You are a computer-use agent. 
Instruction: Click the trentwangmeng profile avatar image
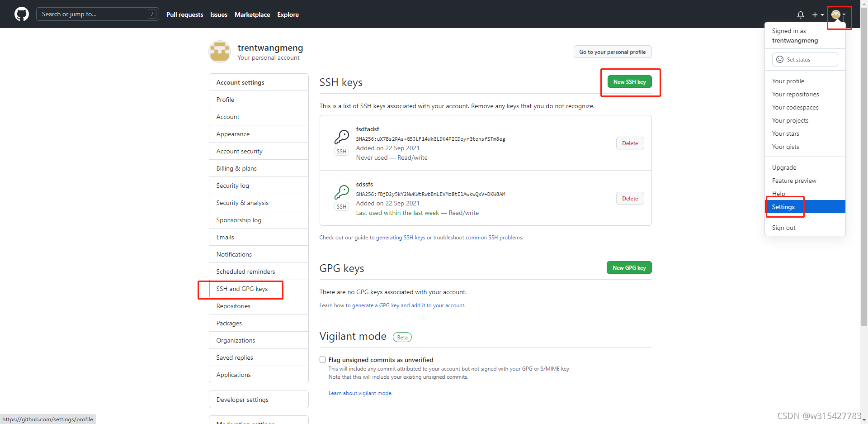click(220, 52)
